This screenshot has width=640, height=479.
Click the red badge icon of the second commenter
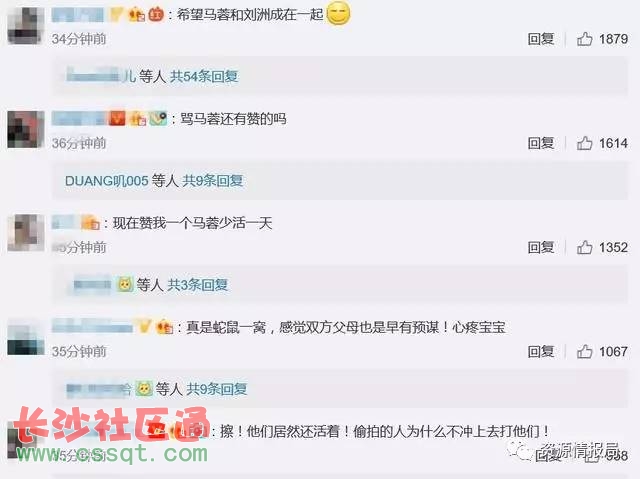click(117, 119)
